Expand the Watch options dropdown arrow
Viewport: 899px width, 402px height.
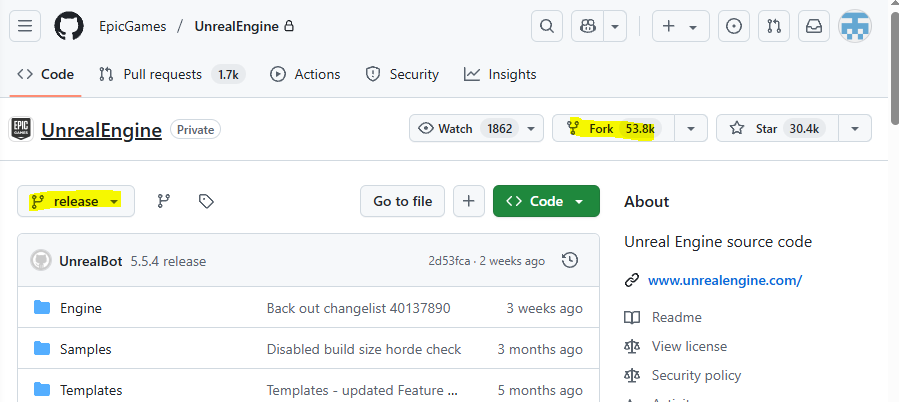pos(531,128)
